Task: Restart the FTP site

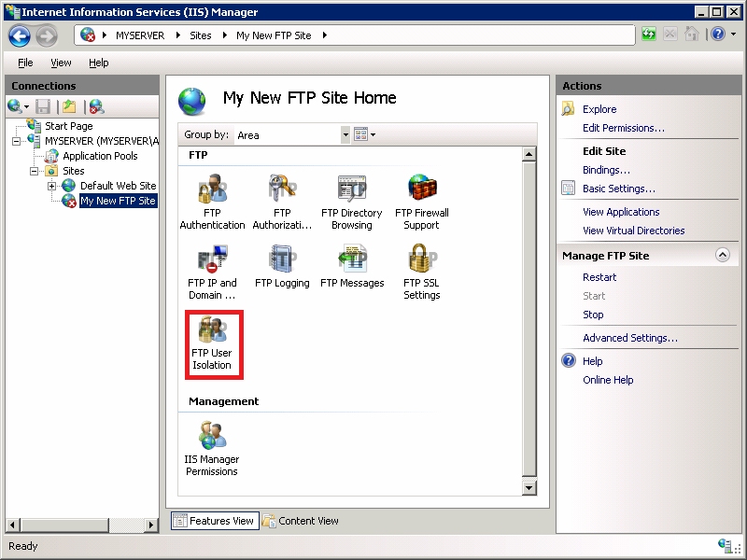Action: [599, 277]
